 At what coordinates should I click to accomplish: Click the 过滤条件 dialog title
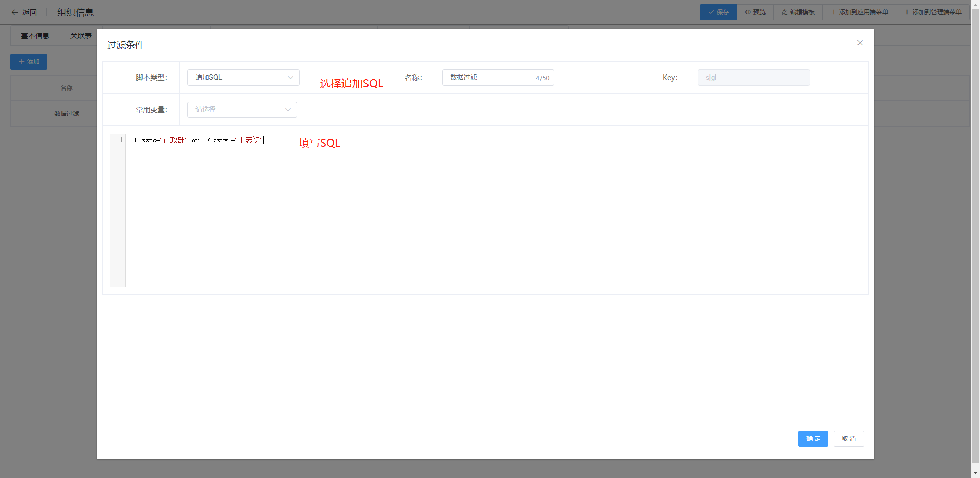[x=126, y=45]
